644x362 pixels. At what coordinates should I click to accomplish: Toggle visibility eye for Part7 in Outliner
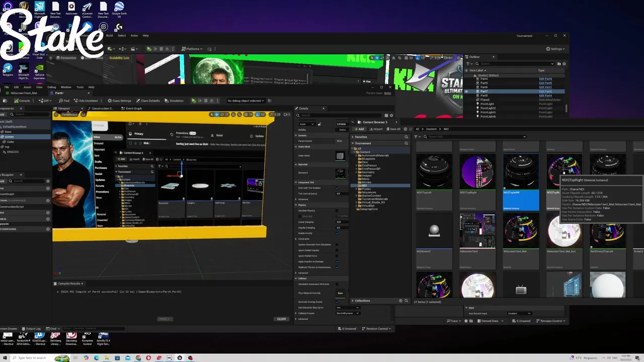point(466,92)
